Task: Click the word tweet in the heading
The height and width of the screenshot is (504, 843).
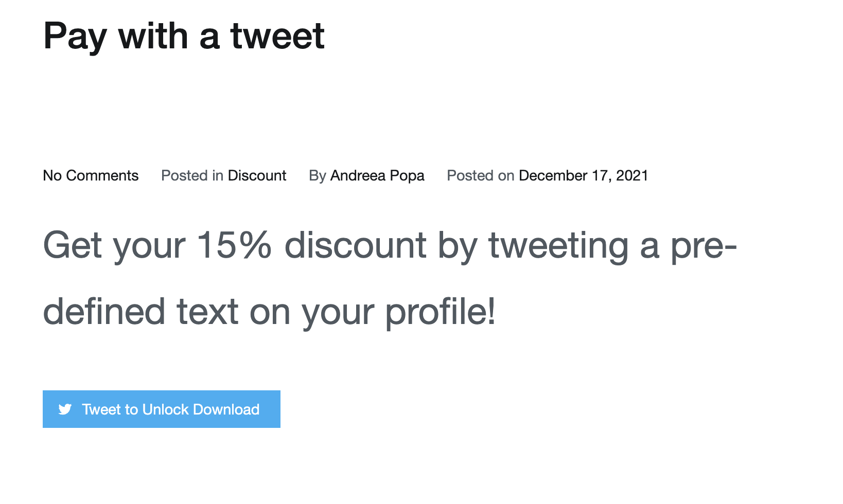Action: click(277, 36)
